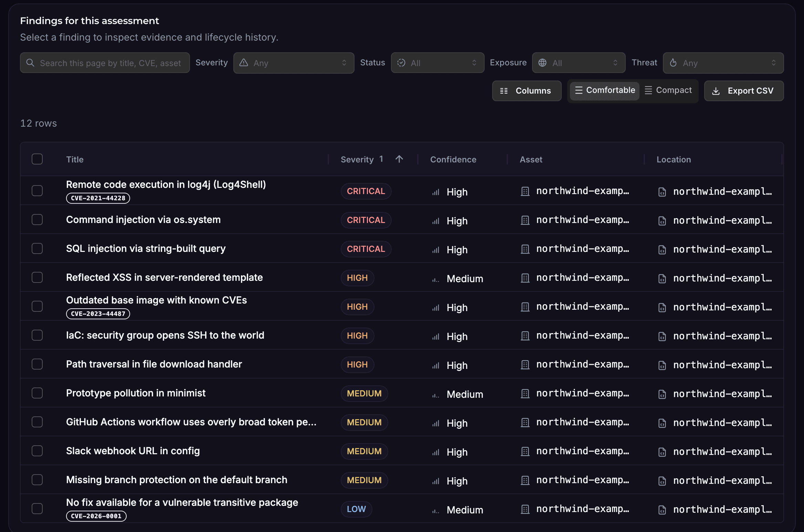Click confidence bars icon in Reflected XSS row
The image size is (804, 532).
pyautogui.click(x=436, y=279)
